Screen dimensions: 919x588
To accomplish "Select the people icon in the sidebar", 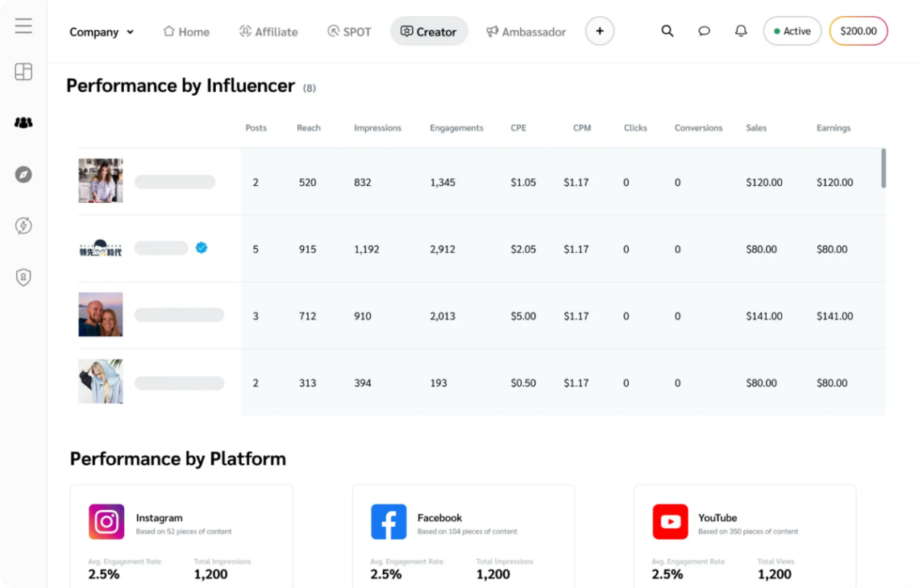I will (x=23, y=122).
